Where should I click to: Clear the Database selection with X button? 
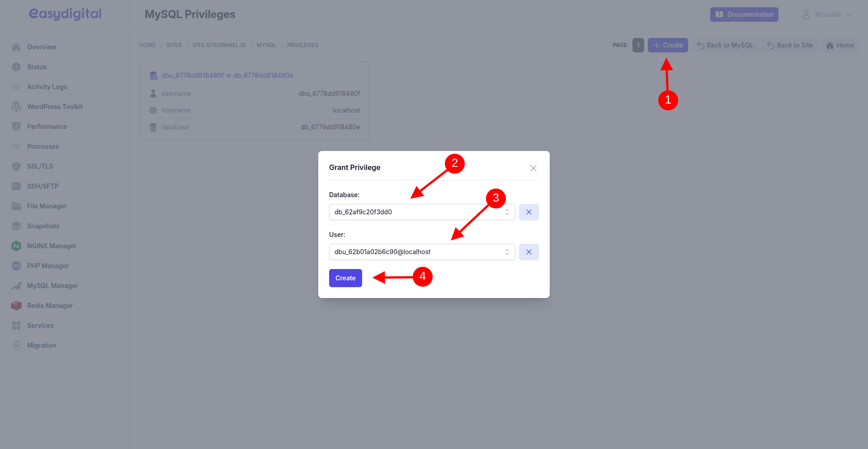528,212
